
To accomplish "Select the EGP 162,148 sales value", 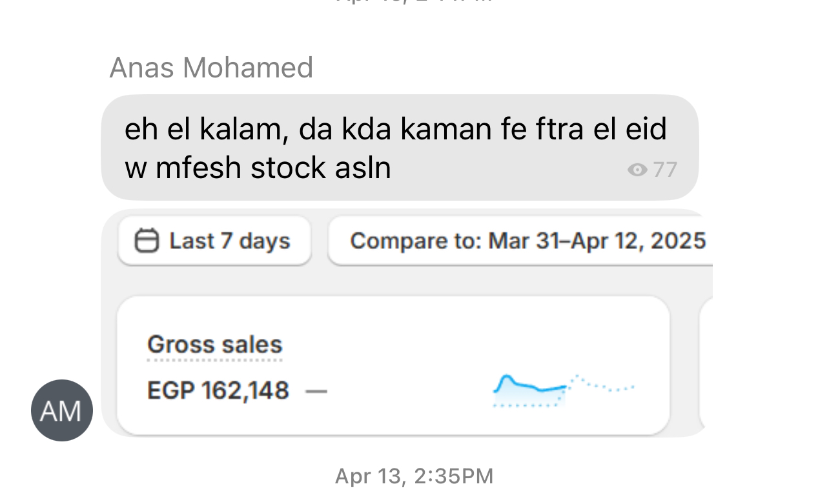I will click(218, 390).
